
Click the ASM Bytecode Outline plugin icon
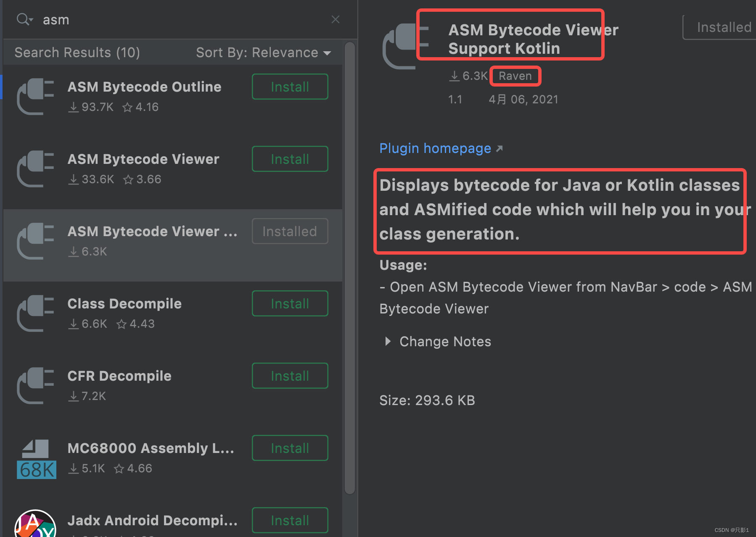coord(35,96)
